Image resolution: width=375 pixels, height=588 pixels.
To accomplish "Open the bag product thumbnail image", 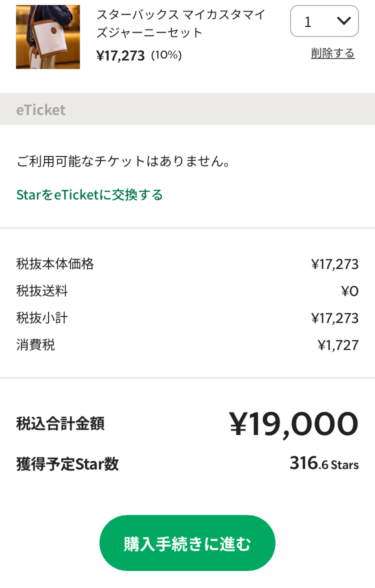I will 48,37.
